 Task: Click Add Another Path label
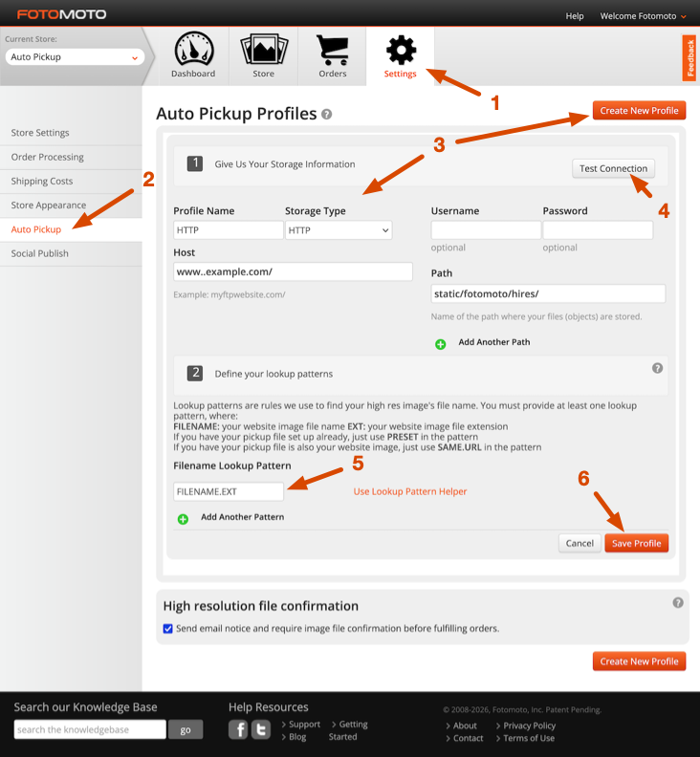click(x=494, y=342)
